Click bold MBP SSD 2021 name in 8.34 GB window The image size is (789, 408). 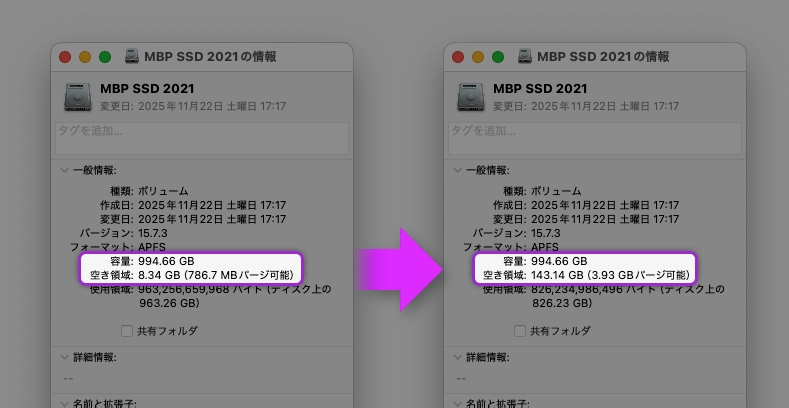147,89
